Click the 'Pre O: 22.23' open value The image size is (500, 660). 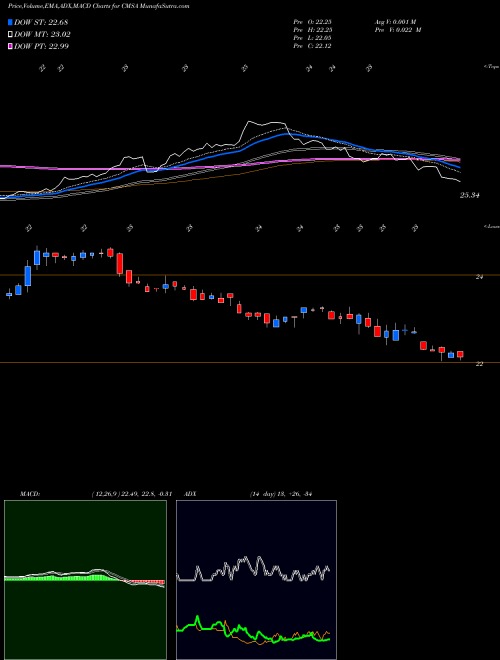pyautogui.click(x=312, y=22)
